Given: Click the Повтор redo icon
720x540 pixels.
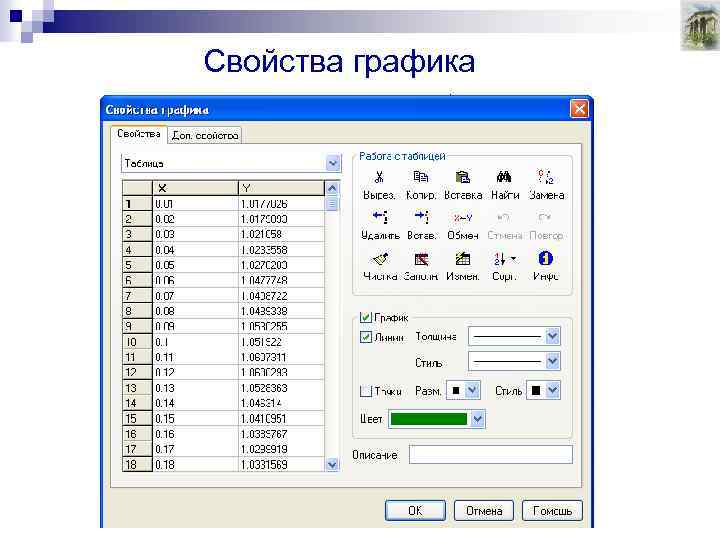Looking at the screenshot, I should coord(545,217).
